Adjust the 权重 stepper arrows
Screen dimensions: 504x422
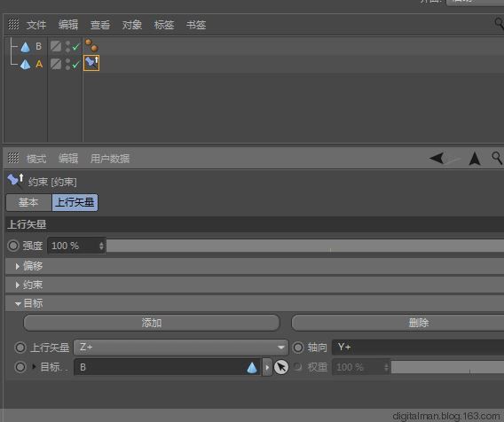click(x=387, y=367)
